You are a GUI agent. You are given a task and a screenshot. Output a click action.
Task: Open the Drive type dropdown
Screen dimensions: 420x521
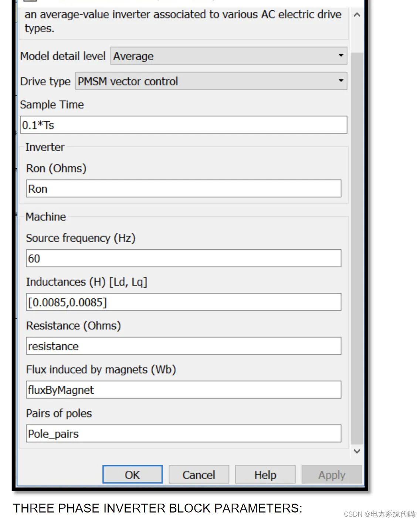coord(211,81)
